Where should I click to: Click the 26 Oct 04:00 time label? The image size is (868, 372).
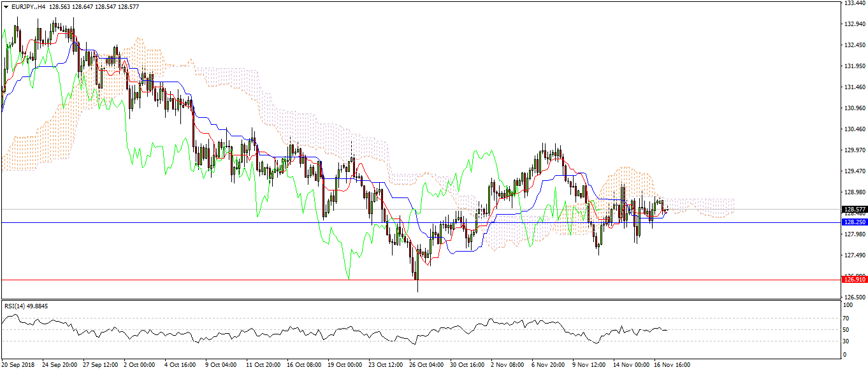point(426,366)
